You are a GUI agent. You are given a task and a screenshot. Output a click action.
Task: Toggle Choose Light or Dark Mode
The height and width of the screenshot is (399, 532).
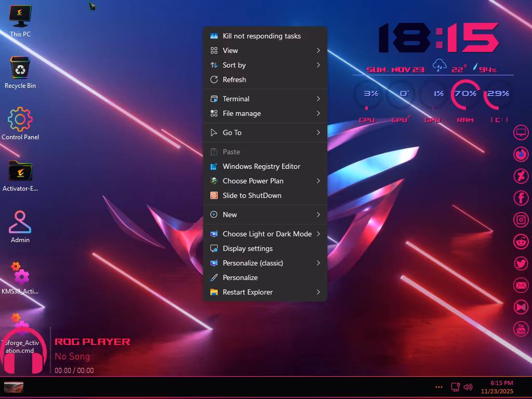[x=268, y=234]
